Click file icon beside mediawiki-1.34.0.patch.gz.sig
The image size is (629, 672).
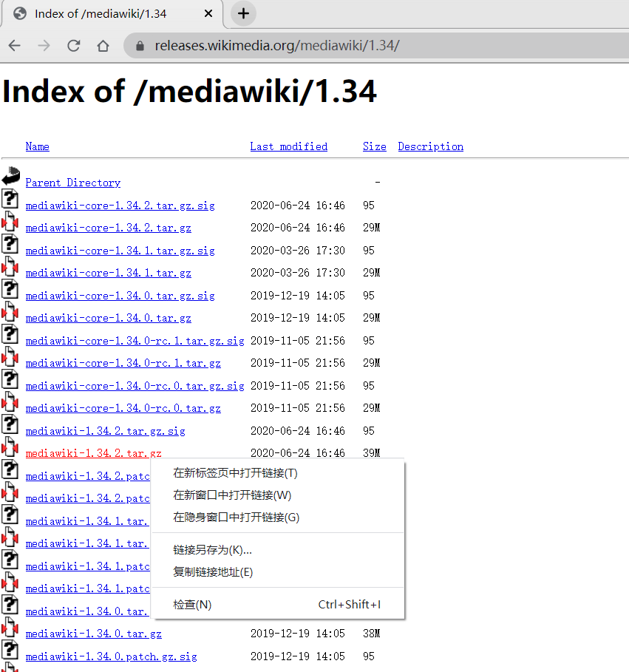click(10, 650)
